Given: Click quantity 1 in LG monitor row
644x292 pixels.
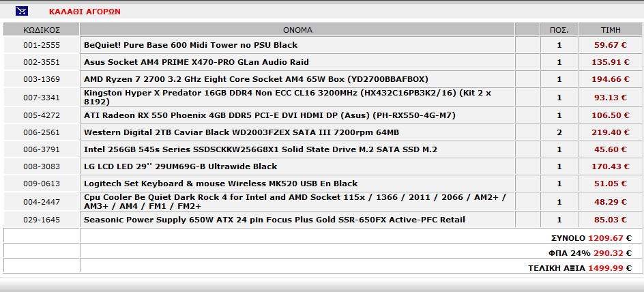Looking at the screenshot, I should click(559, 166).
